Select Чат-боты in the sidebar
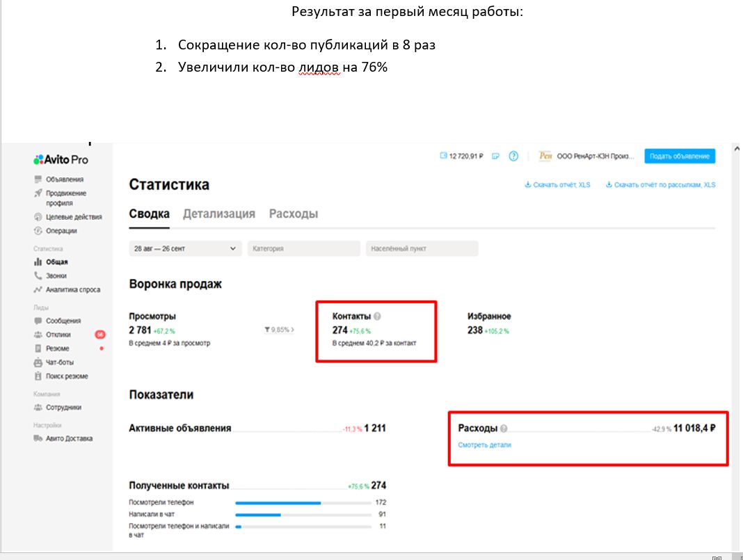 pyautogui.click(x=56, y=362)
